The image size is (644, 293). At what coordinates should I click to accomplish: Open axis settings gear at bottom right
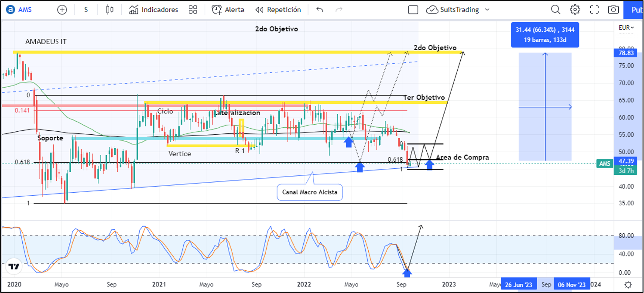628,285
